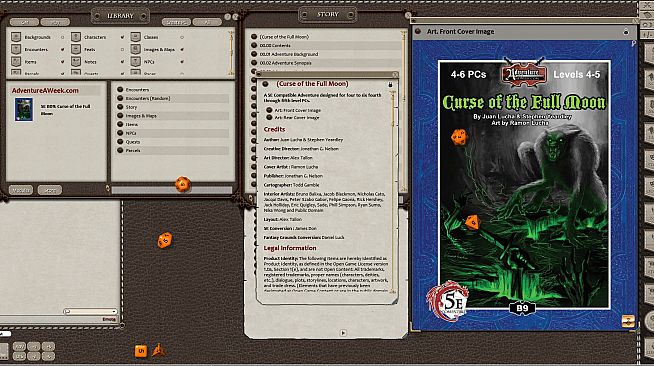Toggle the Characters checkbox in Library
654x366 pixels.
[122, 38]
